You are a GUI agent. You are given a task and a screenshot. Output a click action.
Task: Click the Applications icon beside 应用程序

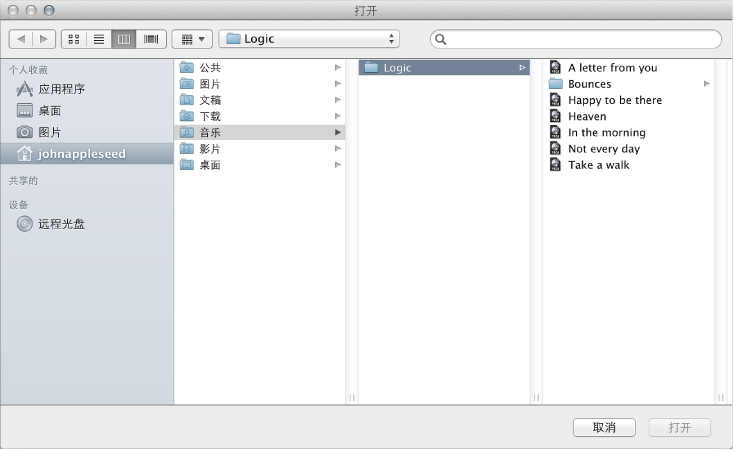(25, 89)
